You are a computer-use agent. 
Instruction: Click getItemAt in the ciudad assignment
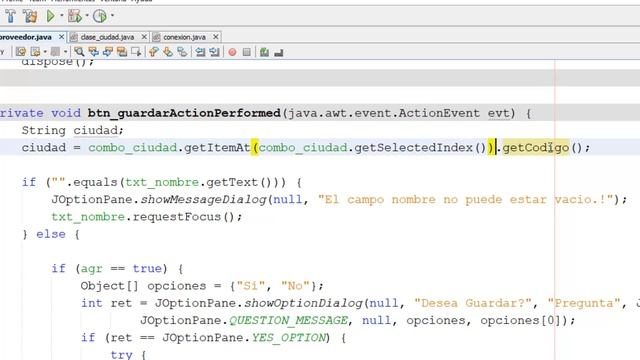[x=217, y=148]
